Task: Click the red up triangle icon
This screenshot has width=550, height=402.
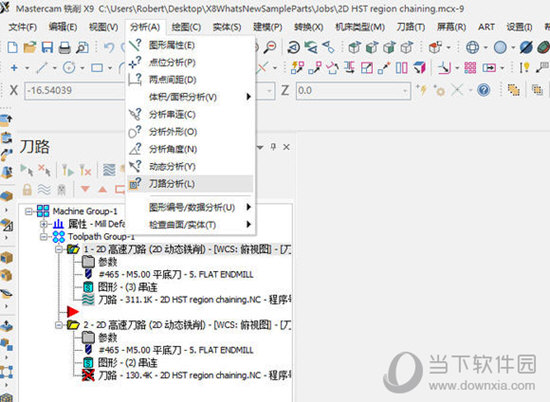Action: tap(102, 189)
